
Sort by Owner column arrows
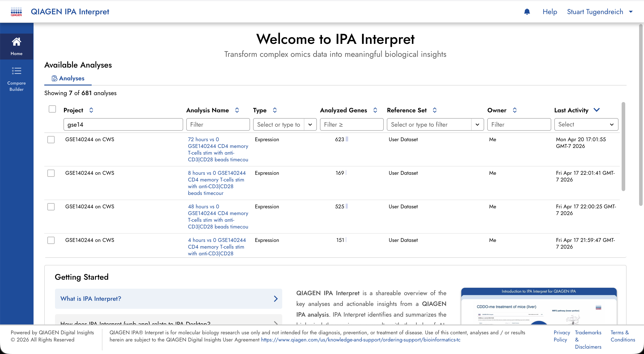515,110
